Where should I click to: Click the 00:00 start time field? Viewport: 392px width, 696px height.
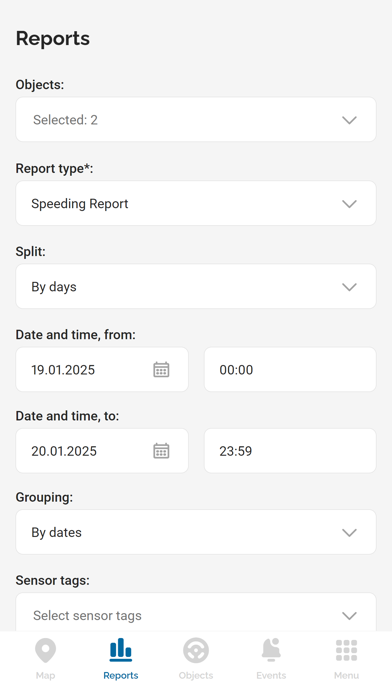[x=290, y=370]
